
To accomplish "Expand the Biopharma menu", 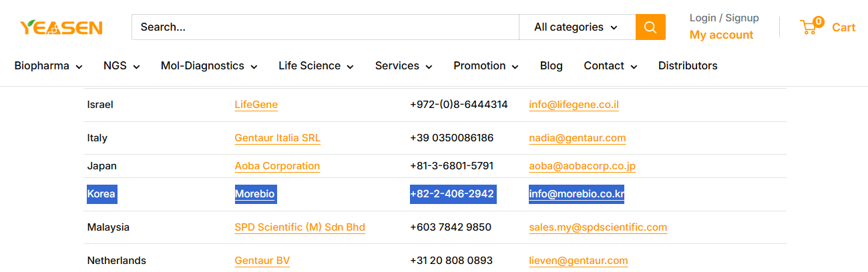I will (48, 66).
